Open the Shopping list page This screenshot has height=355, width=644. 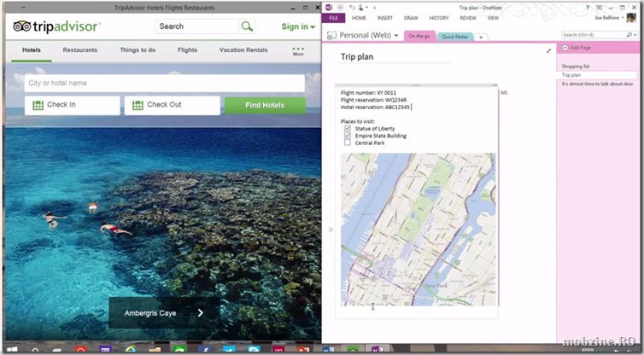(577, 66)
